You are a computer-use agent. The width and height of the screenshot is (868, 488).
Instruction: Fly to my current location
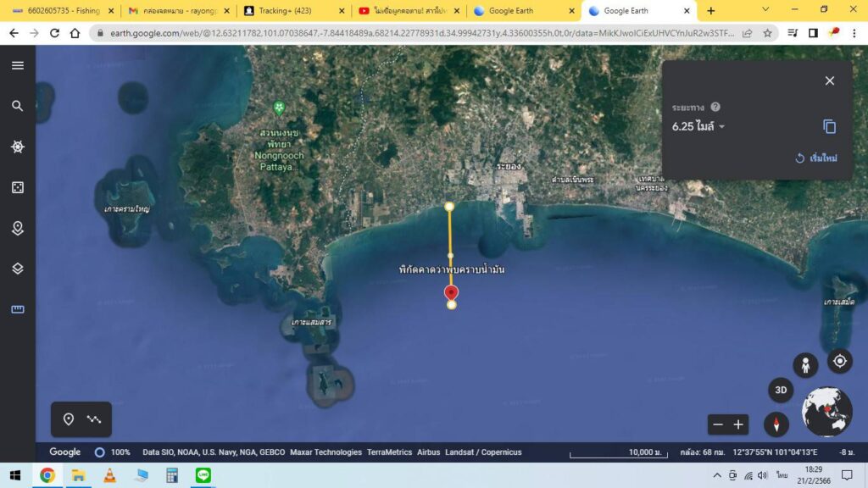point(839,362)
